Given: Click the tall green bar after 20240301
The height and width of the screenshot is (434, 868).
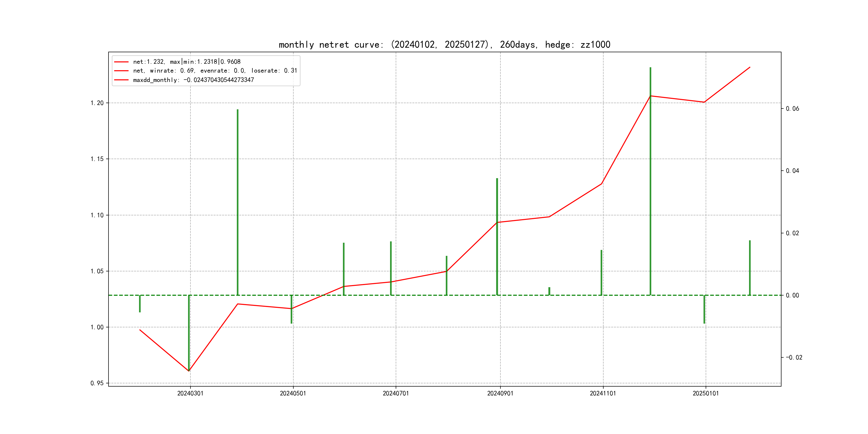Looking at the screenshot, I should click(x=238, y=202).
